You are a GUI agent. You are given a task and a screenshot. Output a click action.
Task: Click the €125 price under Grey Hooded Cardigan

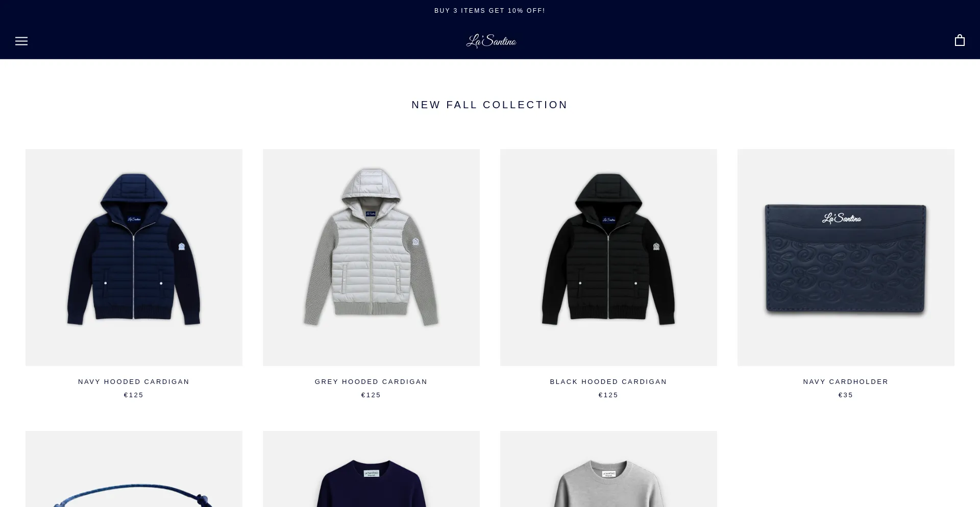click(371, 395)
